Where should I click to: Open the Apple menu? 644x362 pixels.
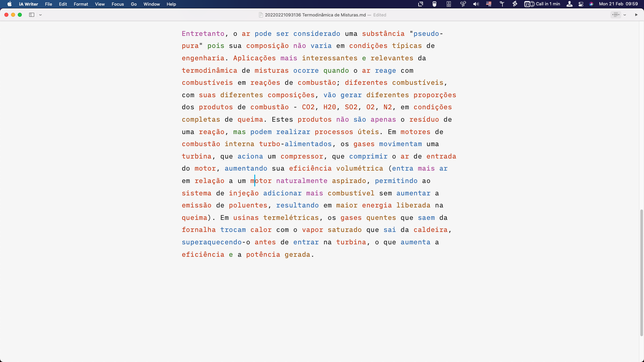[x=9, y=4]
